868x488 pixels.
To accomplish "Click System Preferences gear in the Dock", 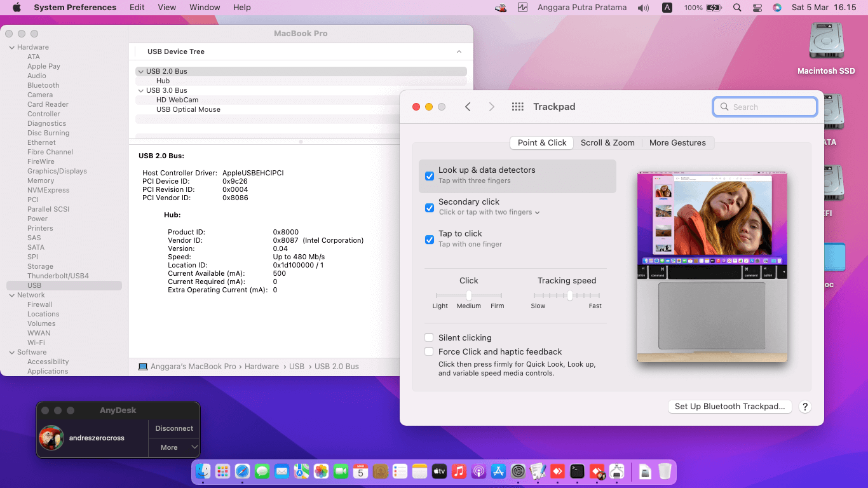I will pyautogui.click(x=518, y=471).
